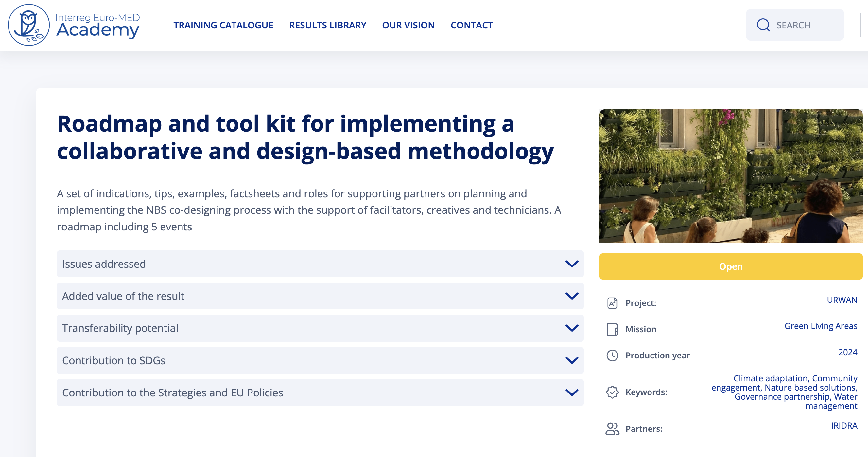Expand the Contribution to SDGs section

coord(320,360)
